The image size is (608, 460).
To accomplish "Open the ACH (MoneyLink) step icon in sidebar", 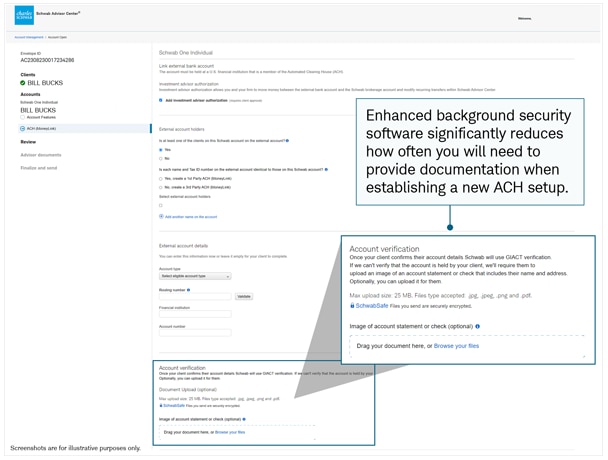I will 22,128.
